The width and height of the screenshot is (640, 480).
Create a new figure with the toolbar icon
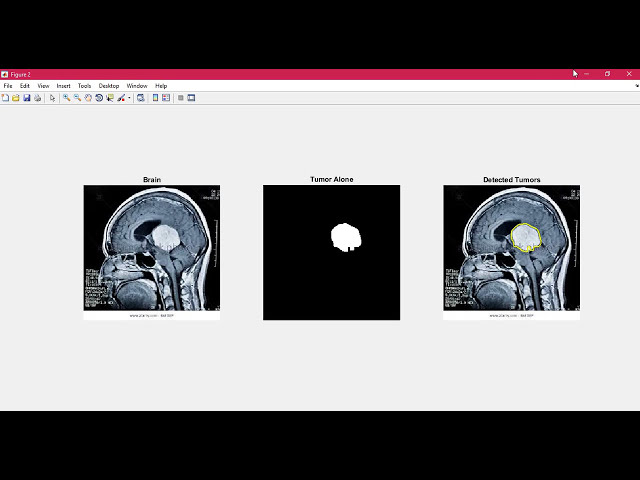pyautogui.click(x=5, y=98)
